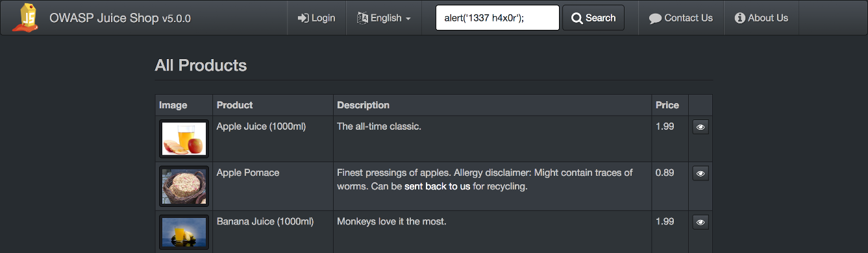Open the Login page
Image resolution: width=868 pixels, height=253 pixels.
317,18
